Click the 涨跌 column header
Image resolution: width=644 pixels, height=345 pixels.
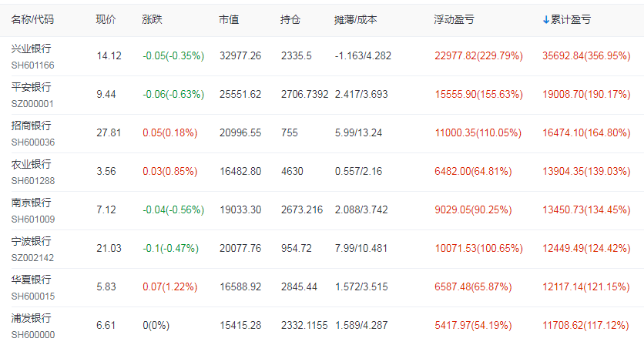pos(152,19)
